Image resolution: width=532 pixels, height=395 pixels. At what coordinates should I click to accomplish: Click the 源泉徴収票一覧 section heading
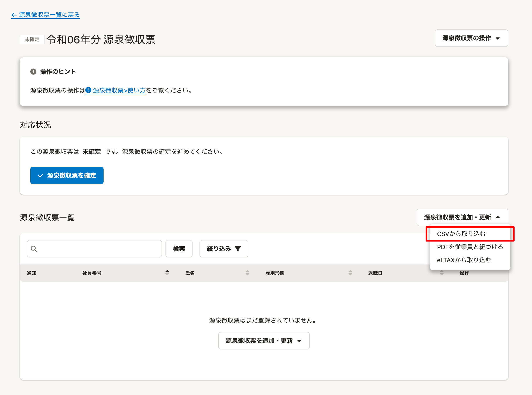point(47,217)
